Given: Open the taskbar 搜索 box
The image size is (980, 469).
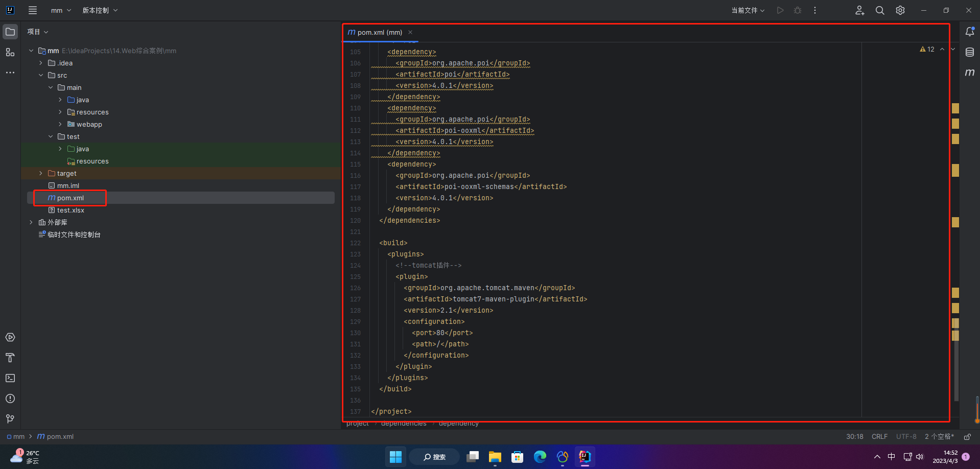Looking at the screenshot, I should pos(435,457).
